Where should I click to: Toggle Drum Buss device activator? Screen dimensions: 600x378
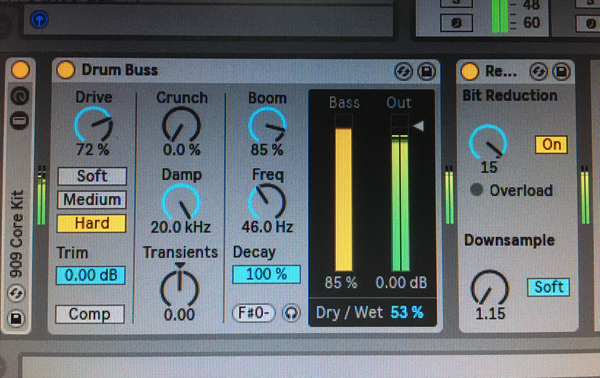(66, 70)
